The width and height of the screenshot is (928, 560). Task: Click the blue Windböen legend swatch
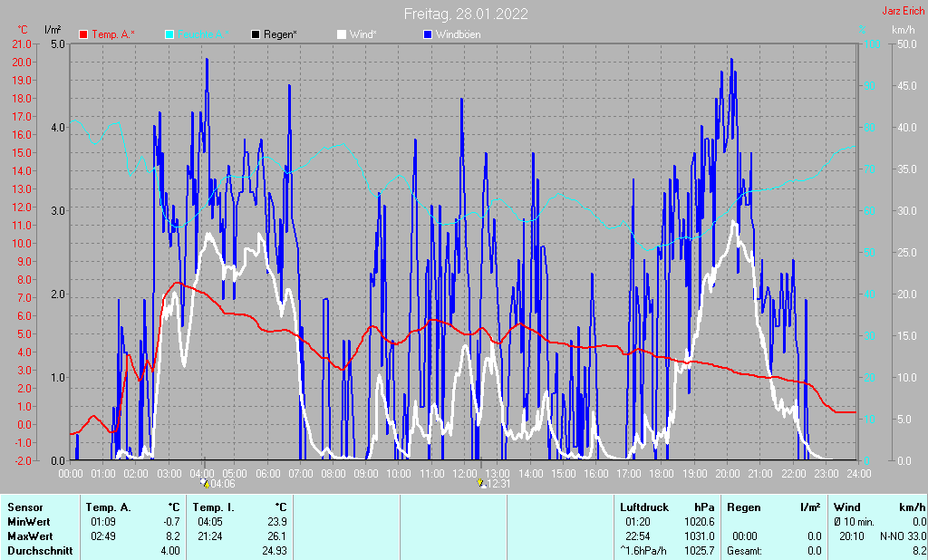tap(428, 34)
